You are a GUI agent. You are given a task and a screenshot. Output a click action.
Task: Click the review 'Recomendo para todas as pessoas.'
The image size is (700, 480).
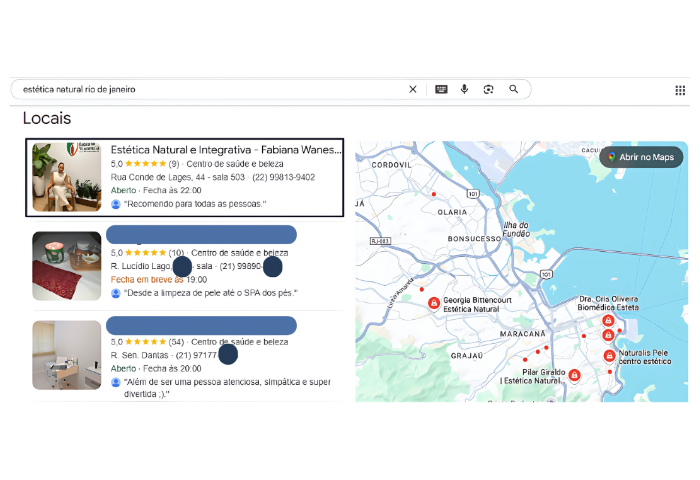(x=195, y=204)
